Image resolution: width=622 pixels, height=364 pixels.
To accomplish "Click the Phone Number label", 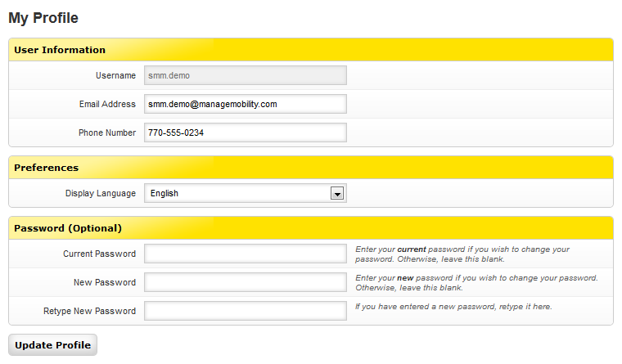I will [107, 133].
